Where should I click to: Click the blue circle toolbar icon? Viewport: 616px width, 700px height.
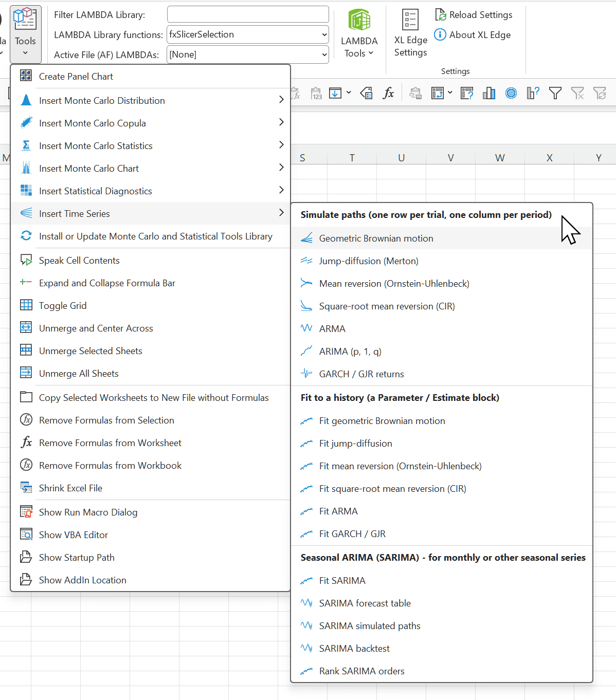point(511,93)
